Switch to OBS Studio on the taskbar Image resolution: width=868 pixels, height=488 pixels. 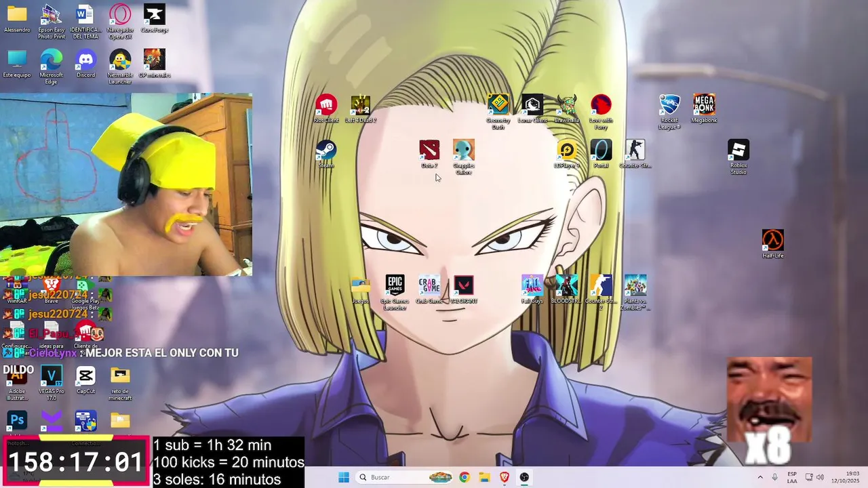(524, 477)
